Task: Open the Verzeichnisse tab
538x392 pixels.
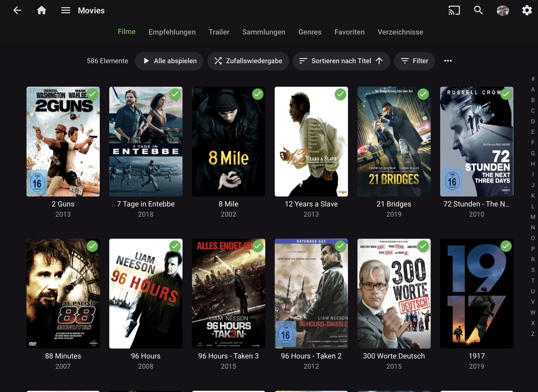Action: (x=400, y=32)
